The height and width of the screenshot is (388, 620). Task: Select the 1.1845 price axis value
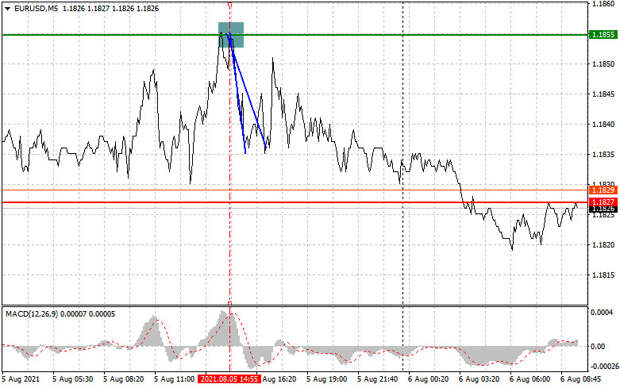[x=603, y=94]
